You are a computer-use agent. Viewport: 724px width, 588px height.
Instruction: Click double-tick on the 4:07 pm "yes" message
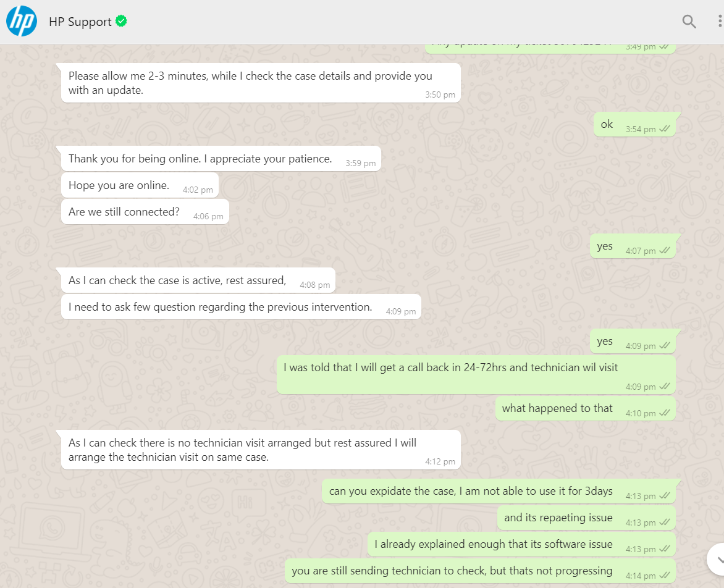(665, 251)
